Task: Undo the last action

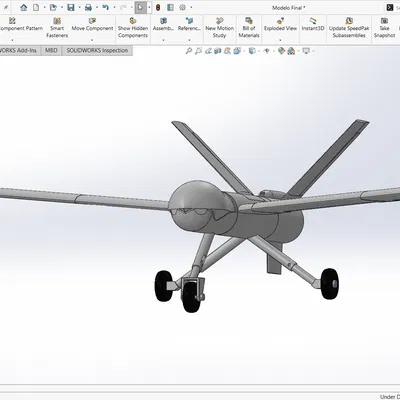Action: click(x=105, y=7)
